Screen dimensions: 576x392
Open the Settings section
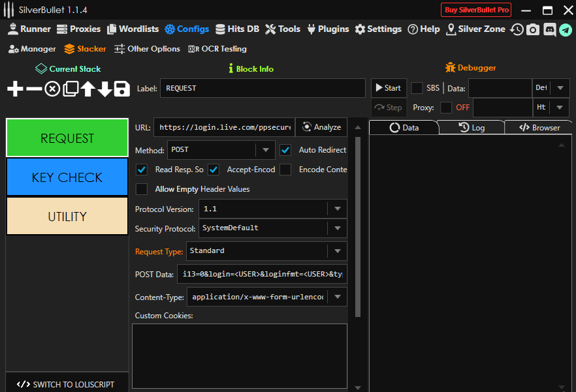click(x=378, y=29)
